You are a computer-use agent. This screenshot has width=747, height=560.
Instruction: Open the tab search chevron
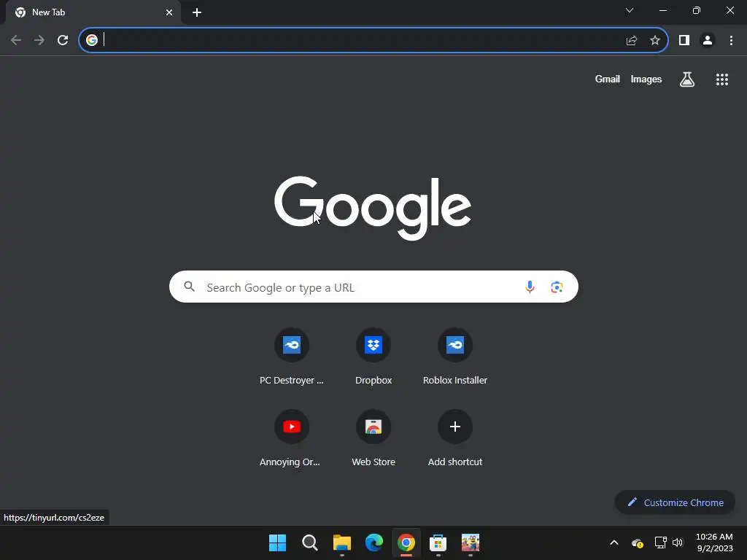(x=630, y=10)
